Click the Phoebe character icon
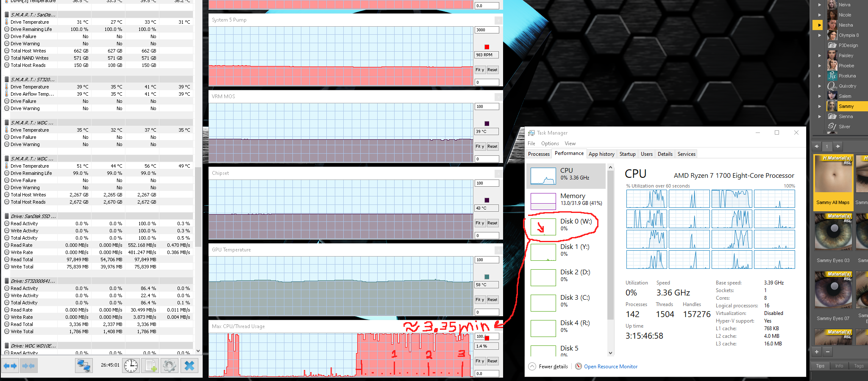Viewport: 868px width, 381px height. point(832,66)
